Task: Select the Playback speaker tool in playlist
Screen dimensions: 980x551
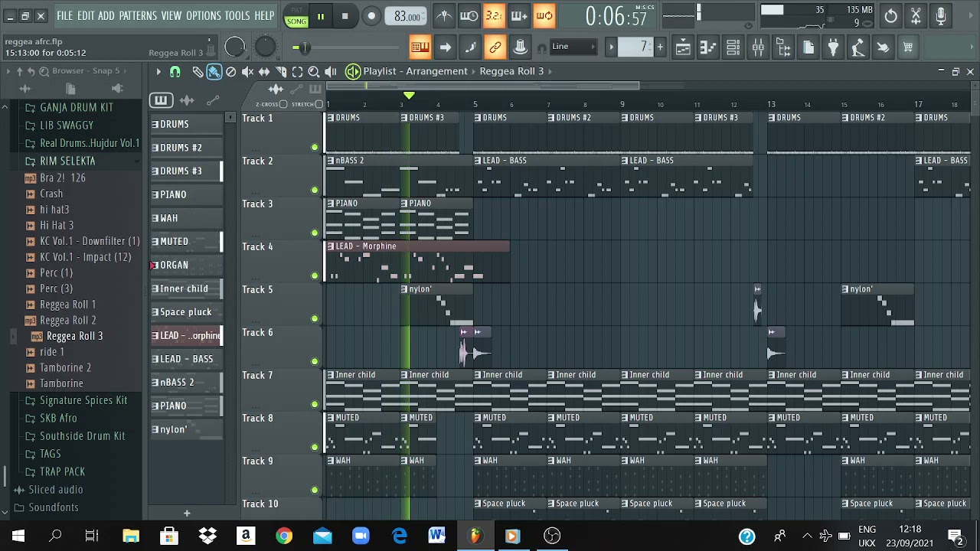Action: point(331,71)
